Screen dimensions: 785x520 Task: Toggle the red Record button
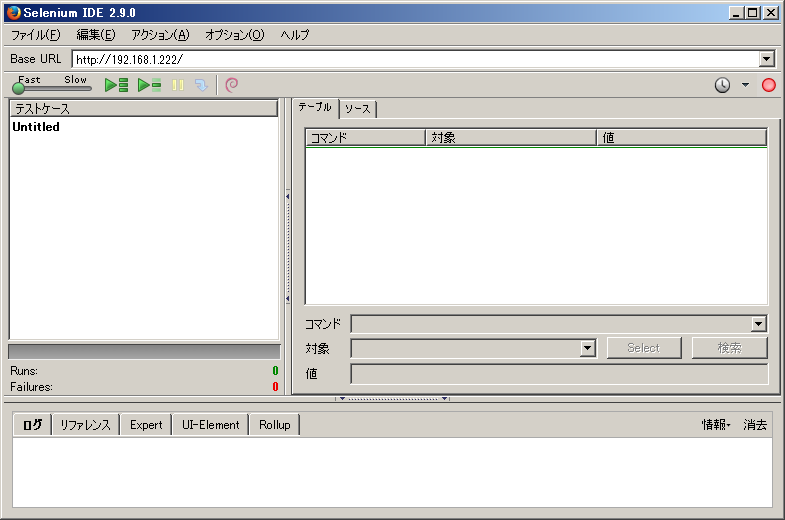(x=768, y=85)
